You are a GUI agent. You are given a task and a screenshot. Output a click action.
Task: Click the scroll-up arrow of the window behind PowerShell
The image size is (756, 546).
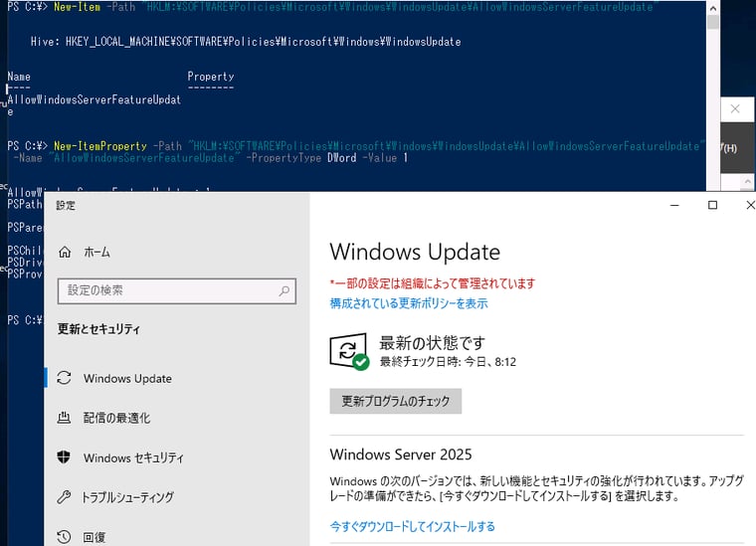click(x=747, y=182)
